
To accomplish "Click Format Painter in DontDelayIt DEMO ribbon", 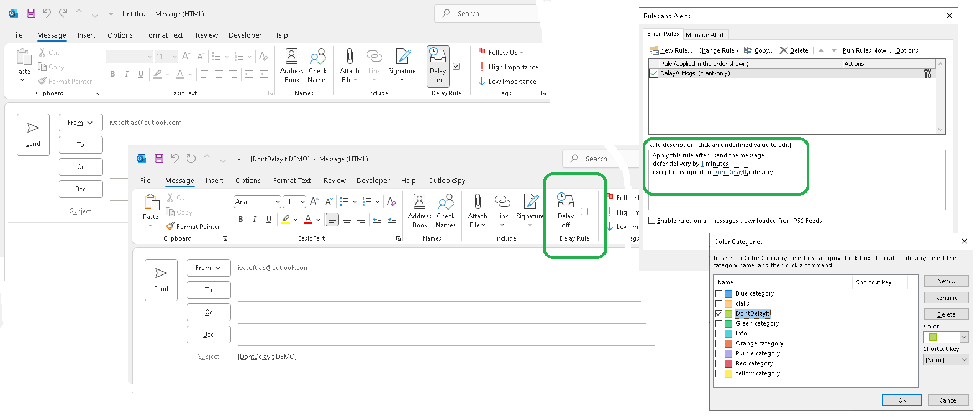I will (x=193, y=227).
